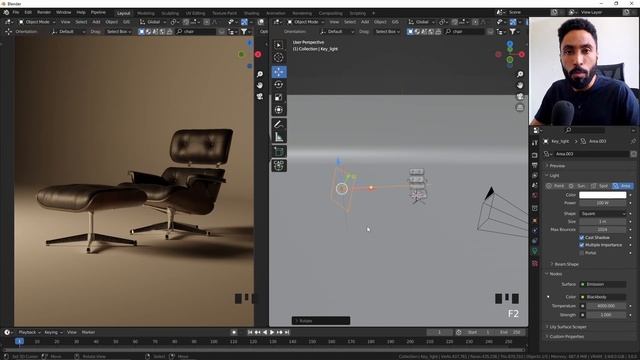Click the timeline play button
640x360 pixels.
click(272, 332)
